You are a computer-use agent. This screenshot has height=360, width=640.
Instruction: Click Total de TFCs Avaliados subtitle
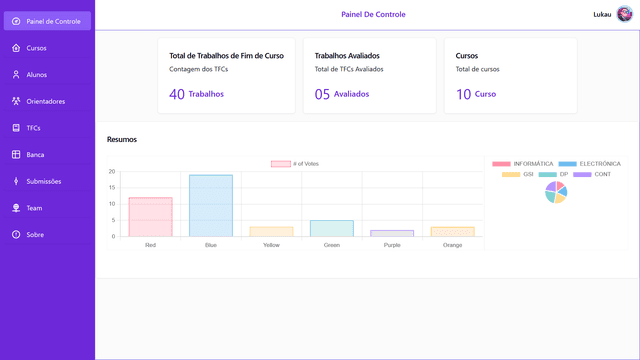349,69
